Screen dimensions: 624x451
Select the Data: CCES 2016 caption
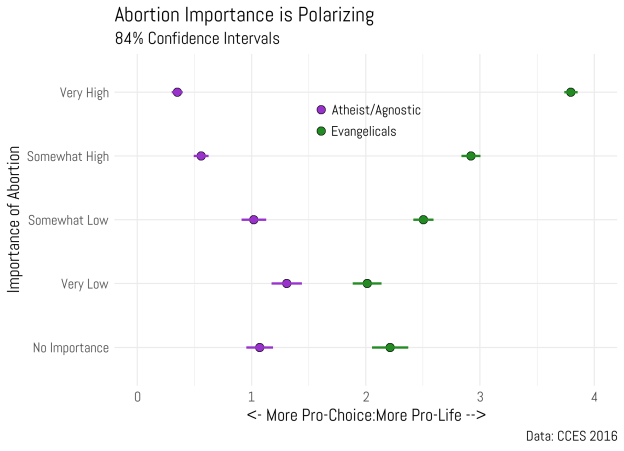[570, 436]
